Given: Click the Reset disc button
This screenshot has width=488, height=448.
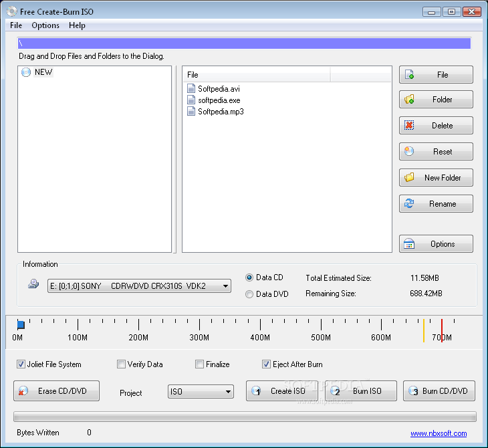Looking at the screenshot, I should 436,152.
